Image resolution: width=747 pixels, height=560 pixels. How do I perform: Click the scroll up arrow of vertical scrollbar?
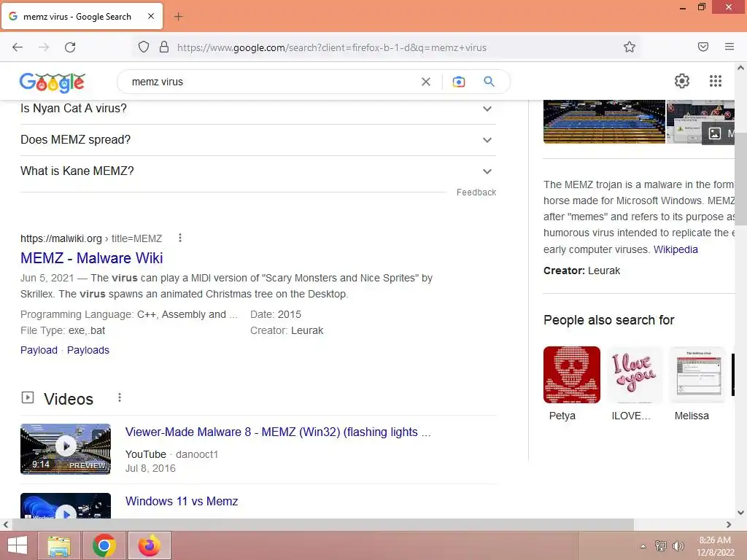740,68
